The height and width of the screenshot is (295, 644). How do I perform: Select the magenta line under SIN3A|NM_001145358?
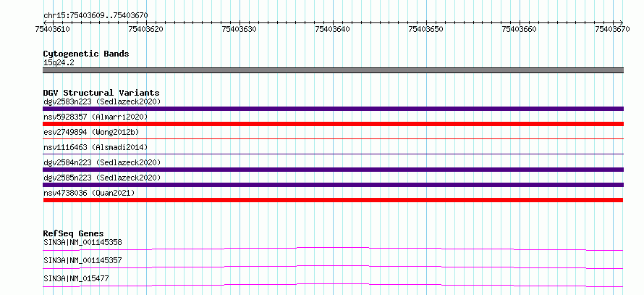[x=333, y=249]
